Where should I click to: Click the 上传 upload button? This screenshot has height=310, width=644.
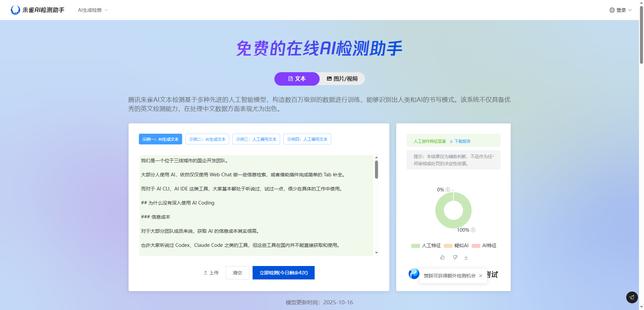pos(211,273)
